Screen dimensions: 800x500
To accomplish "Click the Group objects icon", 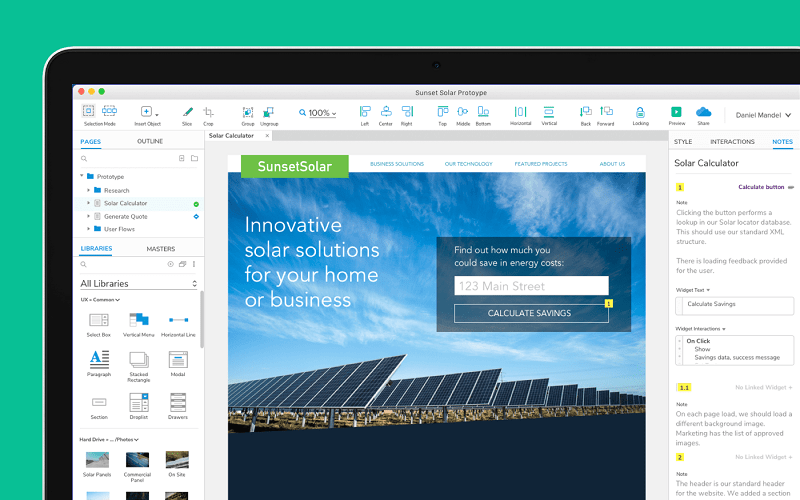I will tap(247, 113).
